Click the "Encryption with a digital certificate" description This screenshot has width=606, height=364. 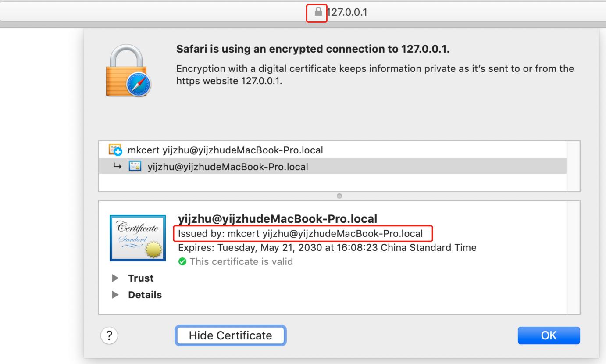click(x=375, y=75)
